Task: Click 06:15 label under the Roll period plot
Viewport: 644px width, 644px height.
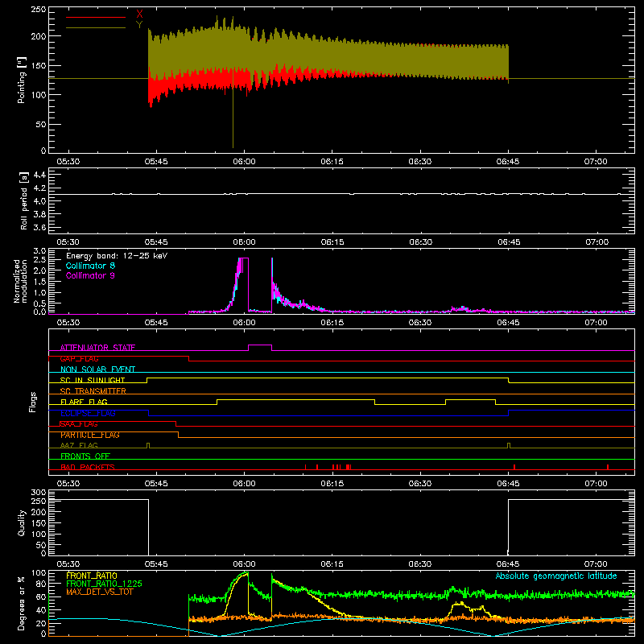Action: pyautogui.click(x=332, y=242)
